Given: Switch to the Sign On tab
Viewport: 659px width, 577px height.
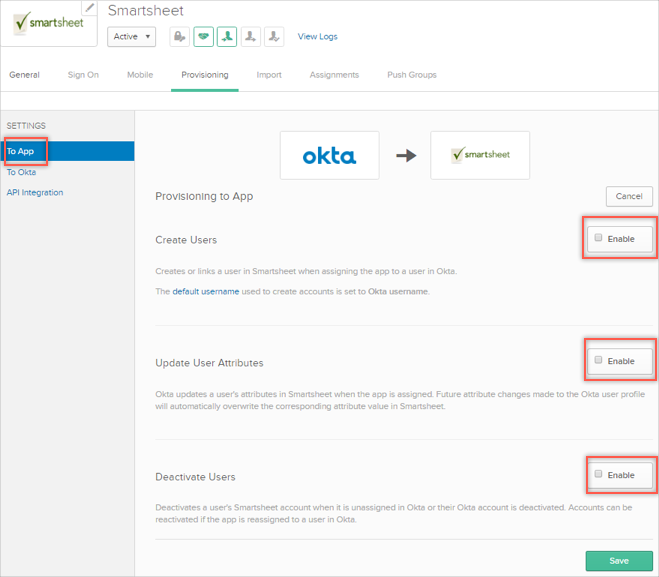Looking at the screenshot, I should (83, 75).
